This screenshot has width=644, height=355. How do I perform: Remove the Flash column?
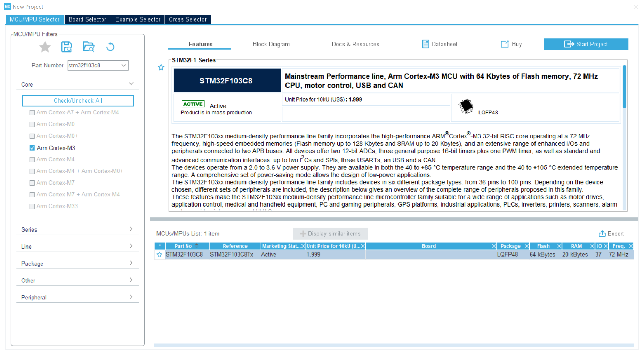559,246
